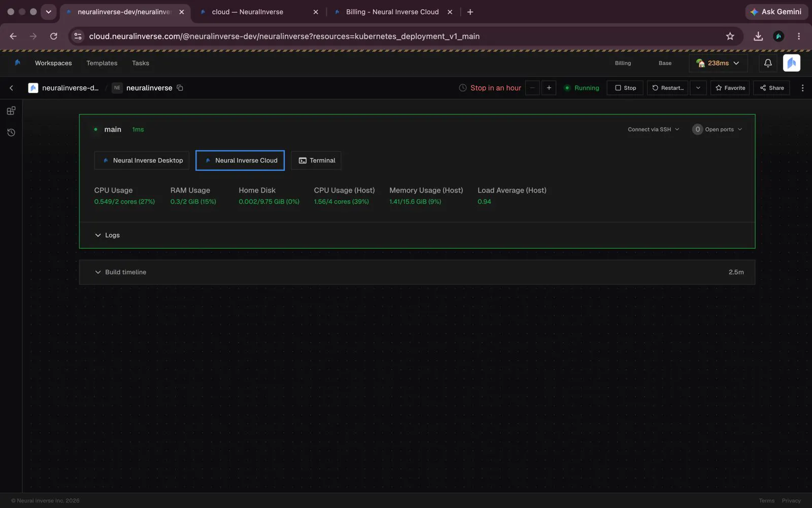This screenshot has height=508, width=812.
Task: Click Memory Usage (Host) value 1.41/15.6 GiB
Action: (x=415, y=202)
